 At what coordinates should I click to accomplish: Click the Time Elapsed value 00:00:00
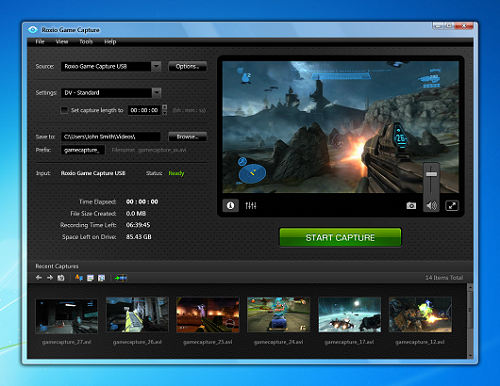click(142, 202)
